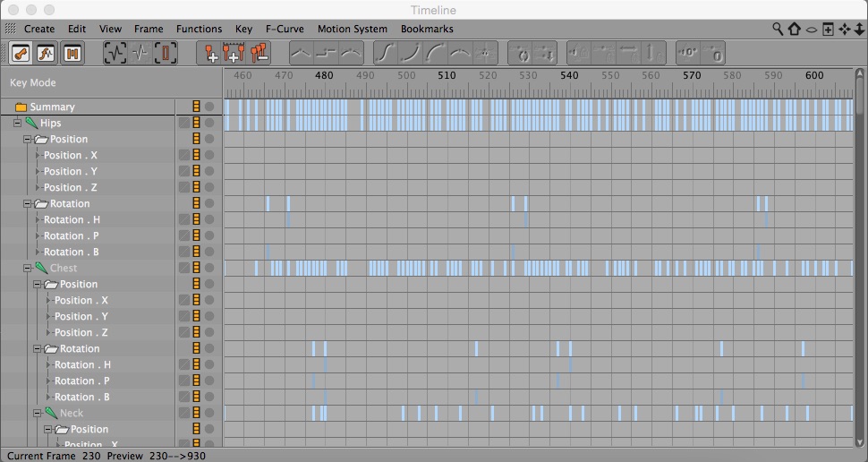The height and width of the screenshot is (462, 868).
Task: Toggle the Chest row solo dot
Action: click(x=209, y=268)
